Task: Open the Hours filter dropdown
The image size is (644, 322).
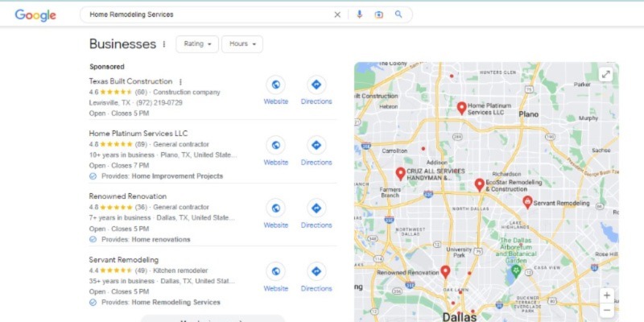Action: (x=242, y=44)
